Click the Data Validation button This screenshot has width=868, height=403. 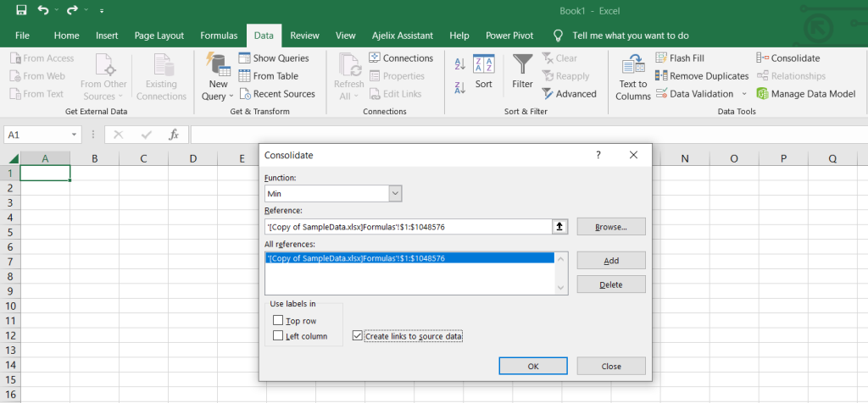point(695,94)
